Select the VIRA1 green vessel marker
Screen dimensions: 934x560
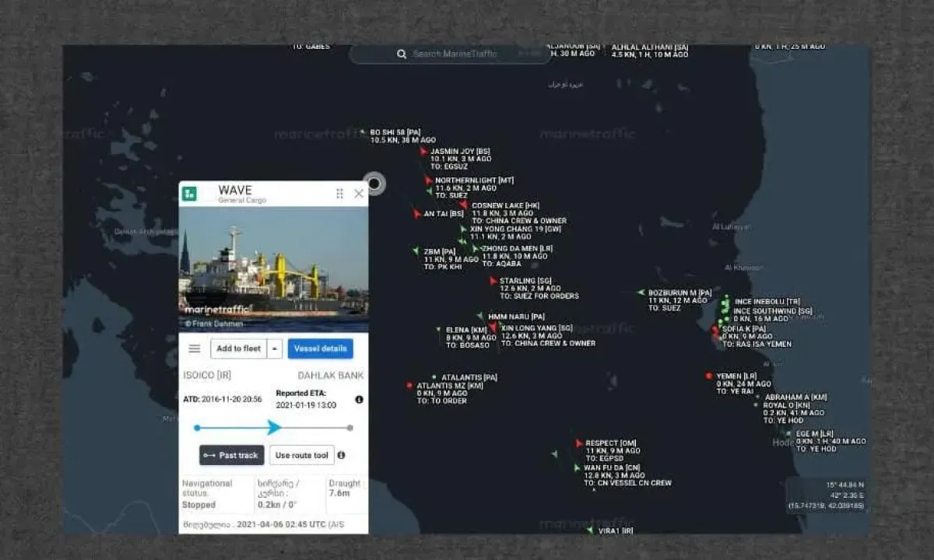pyautogui.click(x=590, y=530)
